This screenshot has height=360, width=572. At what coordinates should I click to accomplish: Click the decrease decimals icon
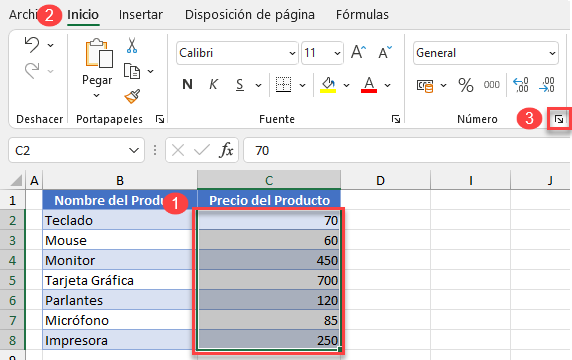[x=547, y=85]
